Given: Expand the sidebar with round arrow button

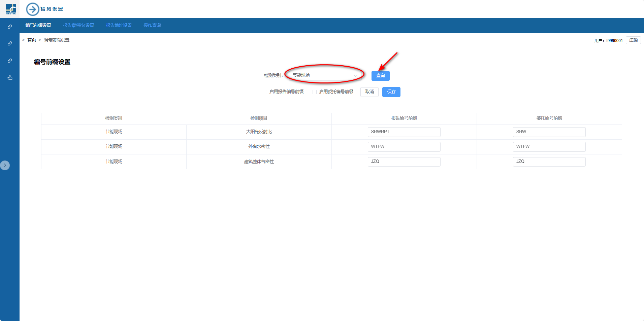Looking at the screenshot, I should pos(5,165).
